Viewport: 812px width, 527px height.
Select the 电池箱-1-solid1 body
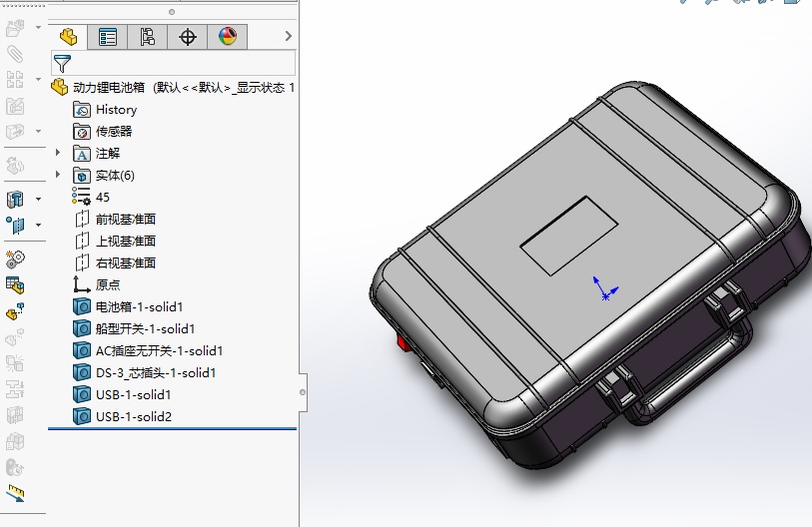(128, 307)
